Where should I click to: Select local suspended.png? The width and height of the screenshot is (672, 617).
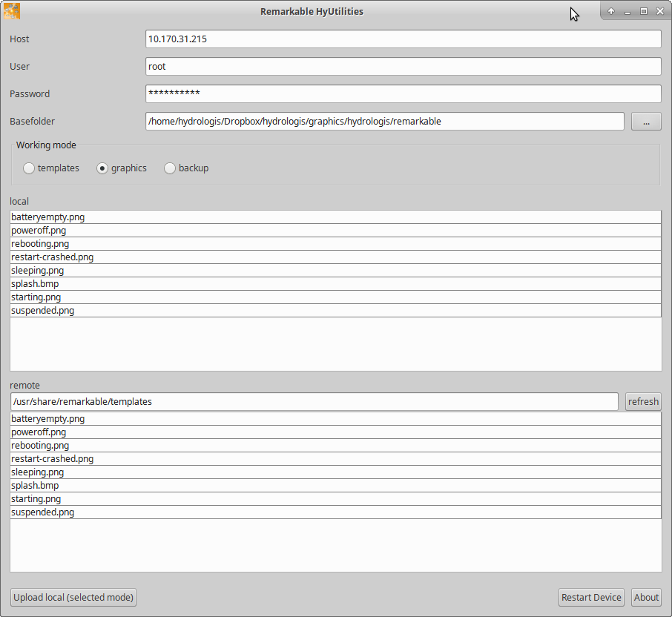(335, 310)
